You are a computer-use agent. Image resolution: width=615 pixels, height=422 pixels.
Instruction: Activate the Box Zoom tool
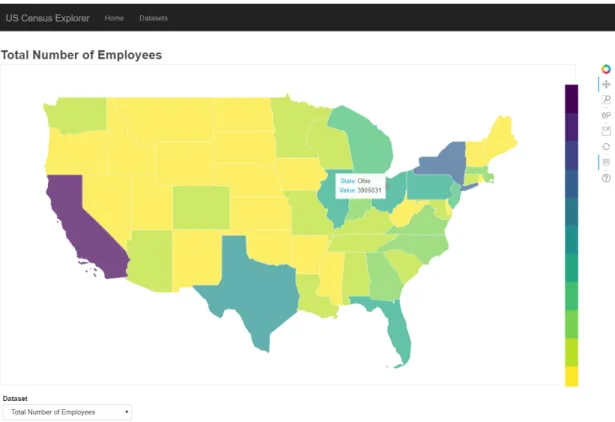(x=606, y=100)
